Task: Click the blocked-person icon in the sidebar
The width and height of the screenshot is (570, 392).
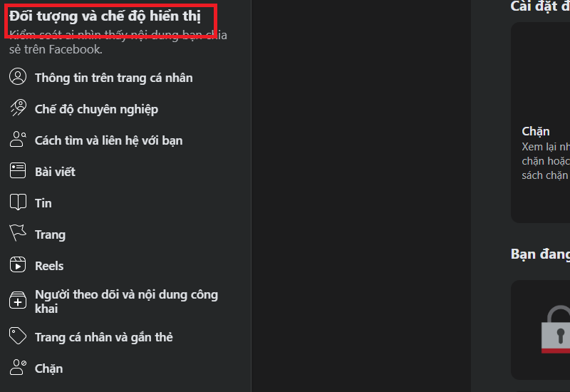Action: click(18, 367)
